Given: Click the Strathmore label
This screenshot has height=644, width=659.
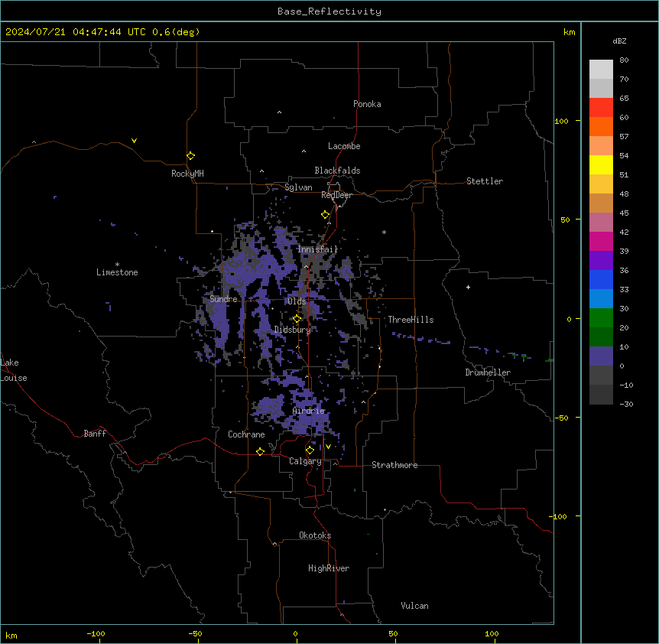Looking at the screenshot, I should (x=394, y=465).
